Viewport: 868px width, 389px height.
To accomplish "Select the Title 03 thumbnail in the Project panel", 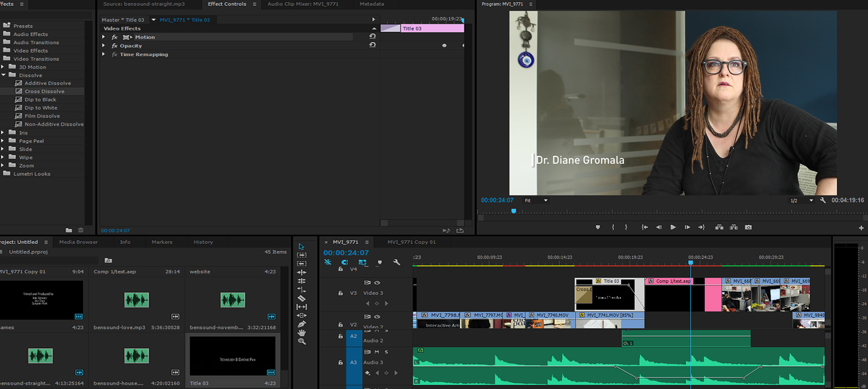I will click(x=232, y=356).
